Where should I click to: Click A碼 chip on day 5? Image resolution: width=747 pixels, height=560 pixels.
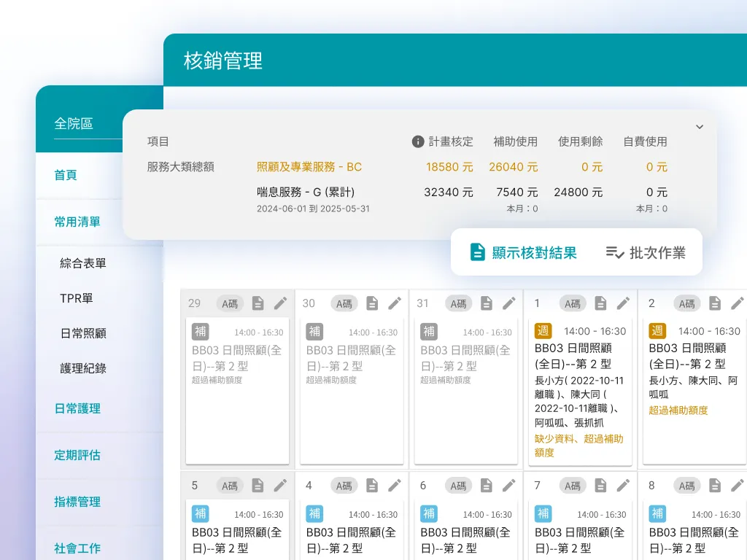(230, 486)
